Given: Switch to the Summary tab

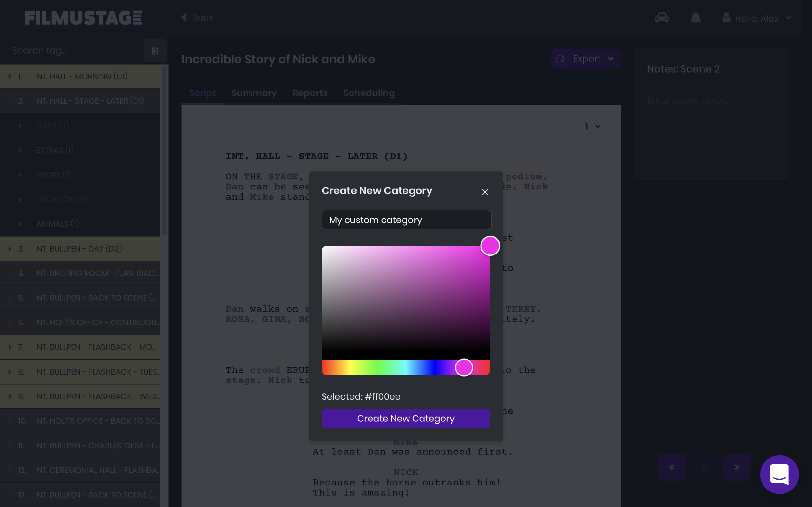Looking at the screenshot, I should (x=254, y=93).
